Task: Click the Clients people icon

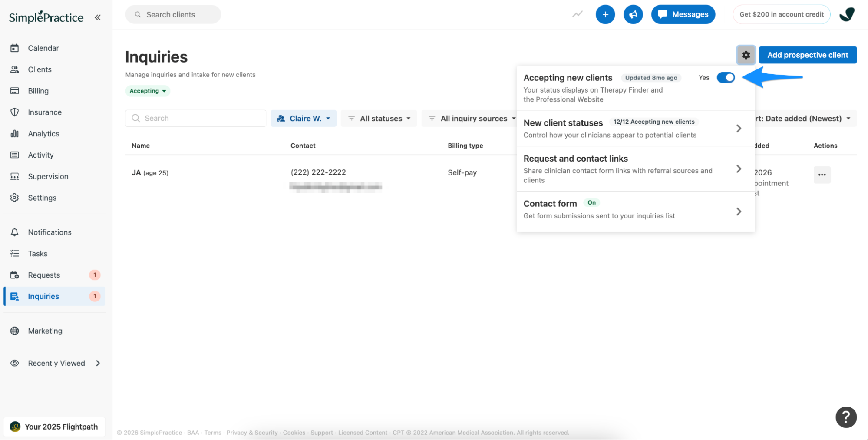Action: coord(14,69)
